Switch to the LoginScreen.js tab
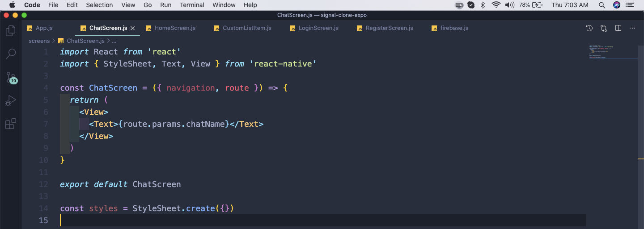 coord(314,28)
